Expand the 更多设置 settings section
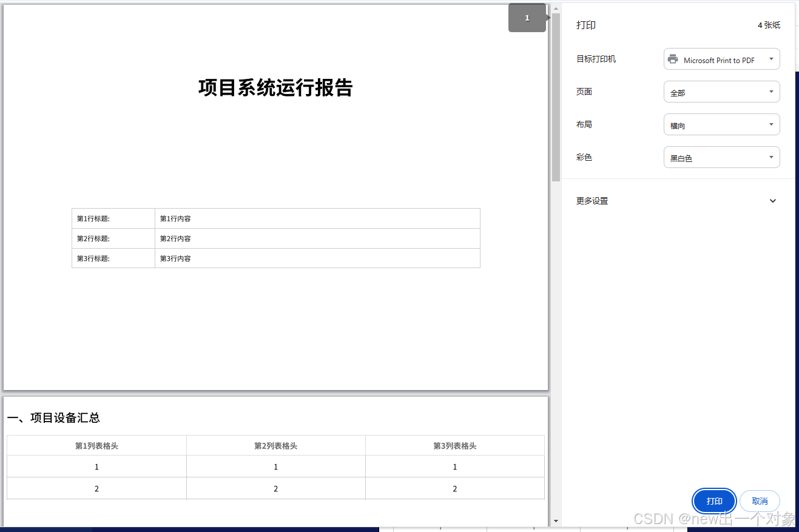The height and width of the screenshot is (532, 799). click(592, 201)
